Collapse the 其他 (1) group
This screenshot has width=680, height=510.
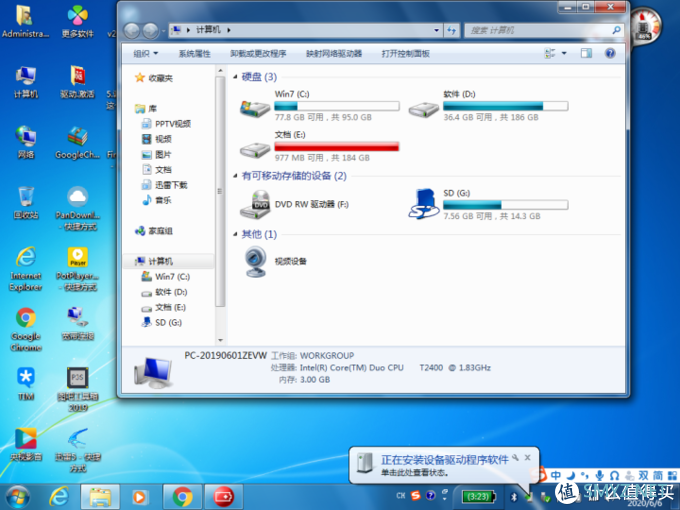235,234
